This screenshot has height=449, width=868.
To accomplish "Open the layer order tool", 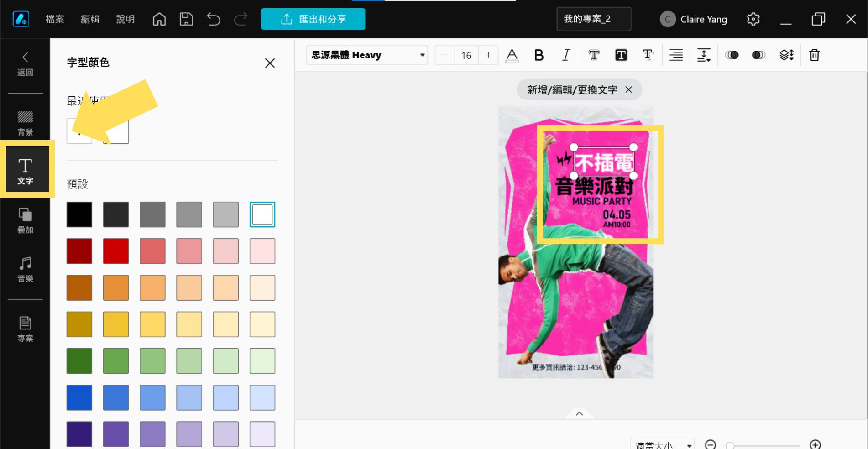I will [786, 55].
